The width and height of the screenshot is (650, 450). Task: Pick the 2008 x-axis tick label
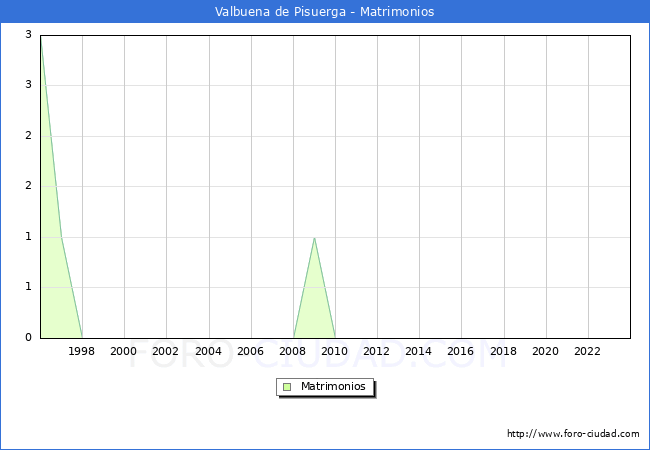pos(293,351)
